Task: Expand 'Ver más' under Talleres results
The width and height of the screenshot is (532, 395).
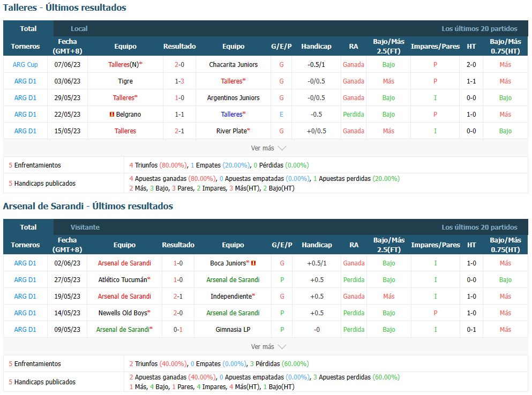Action: 268,148
